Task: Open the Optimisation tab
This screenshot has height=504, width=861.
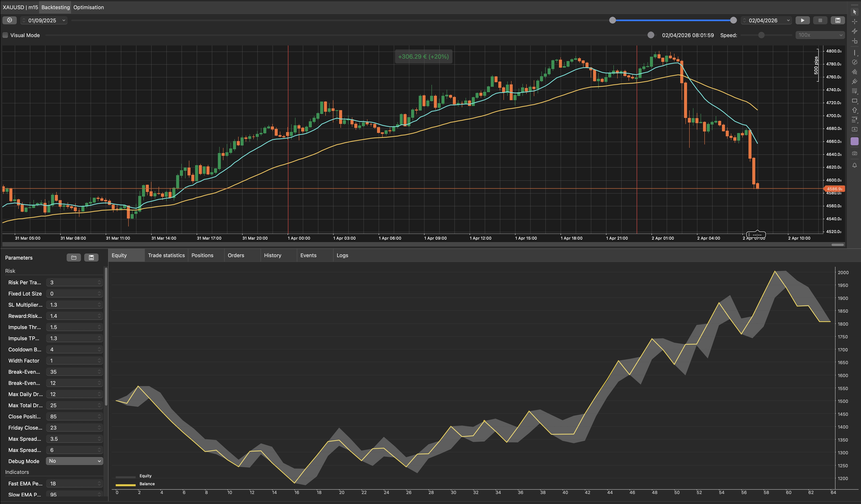Action: pyautogui.click(x=88, y=7)
